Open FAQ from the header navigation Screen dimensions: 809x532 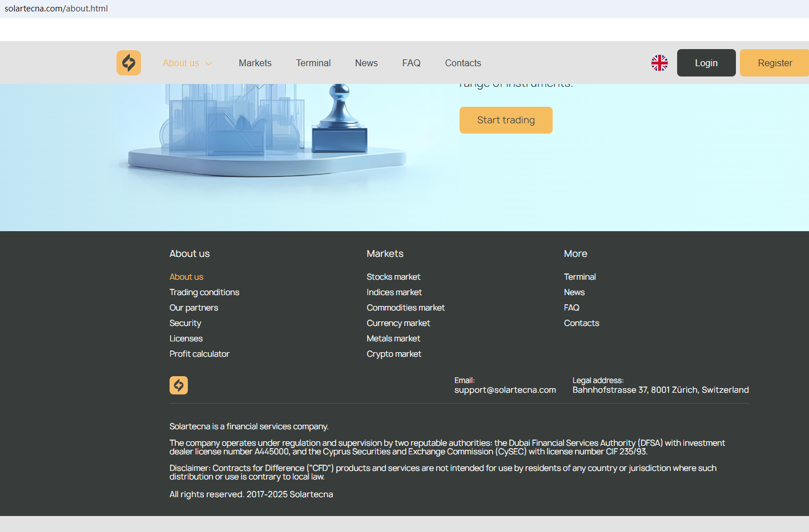(x=411, y=63)
